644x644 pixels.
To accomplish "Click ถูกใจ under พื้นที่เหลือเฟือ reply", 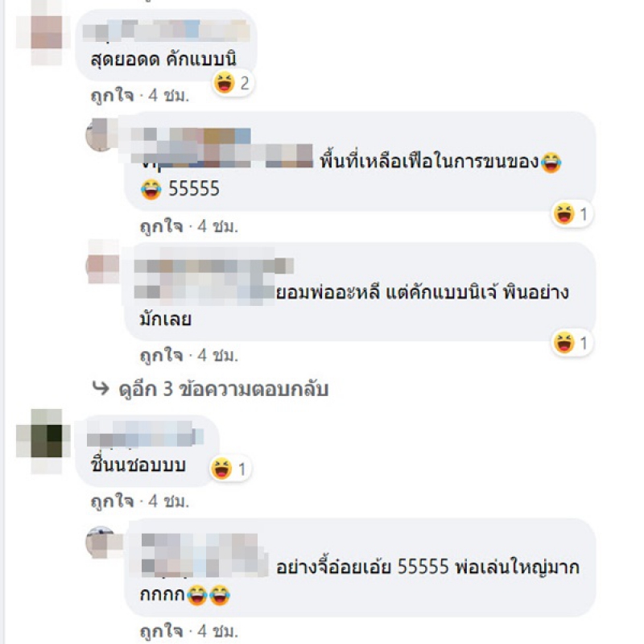I will pos(162,226).
